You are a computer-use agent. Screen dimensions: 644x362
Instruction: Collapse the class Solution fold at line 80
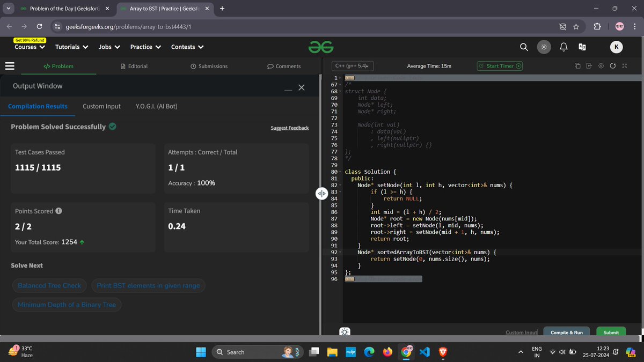(x=339, y=172)
